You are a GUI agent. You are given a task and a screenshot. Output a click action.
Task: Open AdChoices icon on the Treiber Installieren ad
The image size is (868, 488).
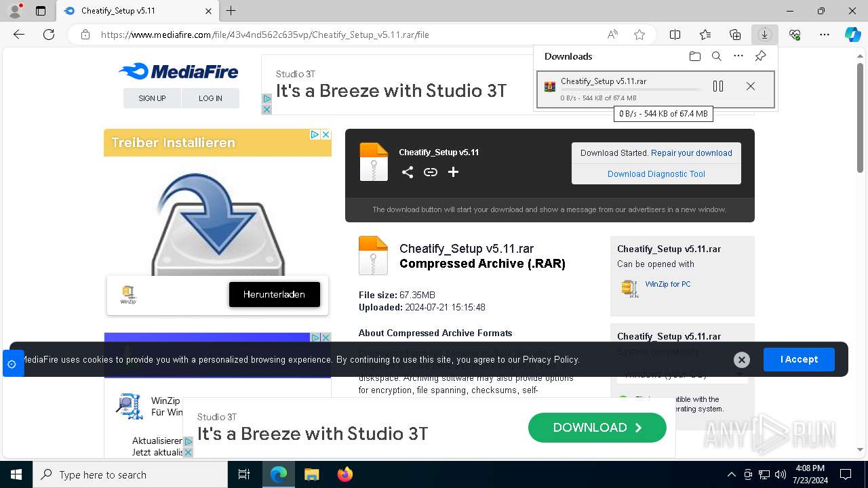pyautogui.click(x=315, y=135)
